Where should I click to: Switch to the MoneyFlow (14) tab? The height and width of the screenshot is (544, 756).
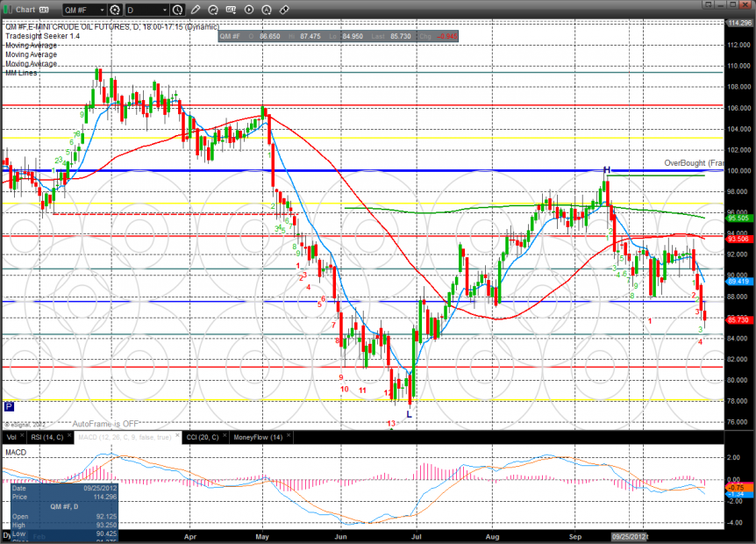(x=259, y=436)
